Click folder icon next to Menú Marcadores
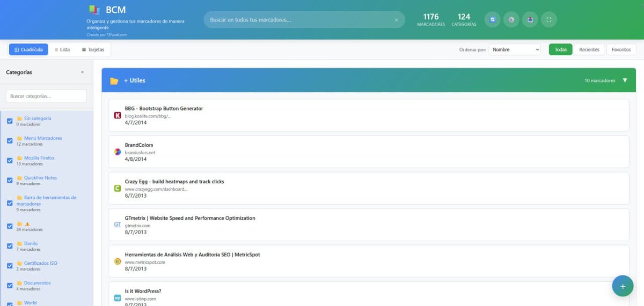 (x=19, y=138)
